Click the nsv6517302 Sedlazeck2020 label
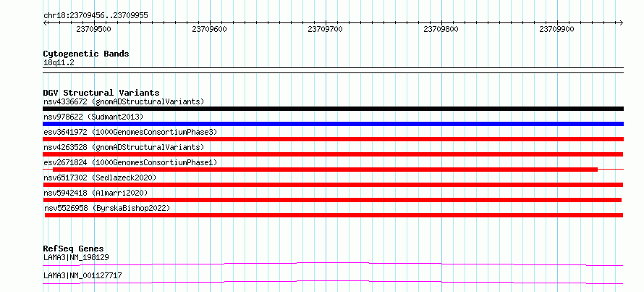The image size is (644, 292). tap(100, 178)
